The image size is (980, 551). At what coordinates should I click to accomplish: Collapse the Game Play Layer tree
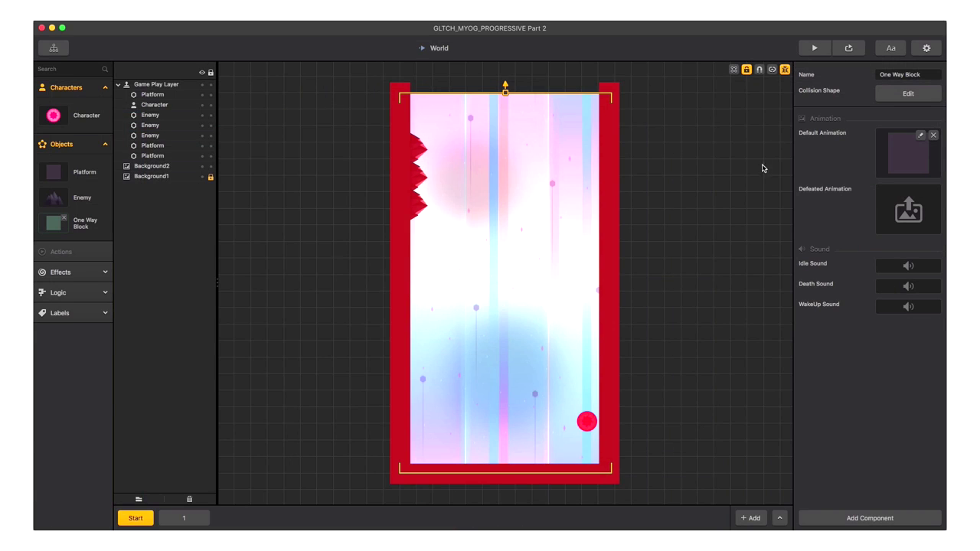tap(119, 85)
